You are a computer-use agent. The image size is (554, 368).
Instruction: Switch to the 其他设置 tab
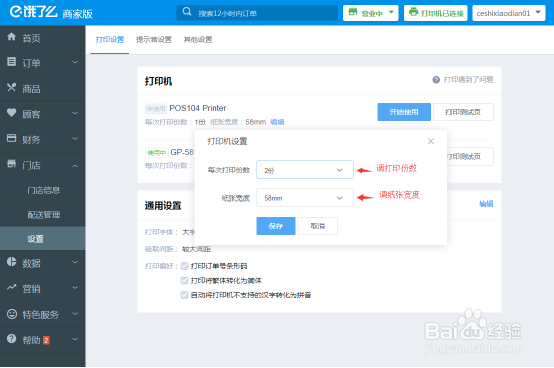(198, 40)
